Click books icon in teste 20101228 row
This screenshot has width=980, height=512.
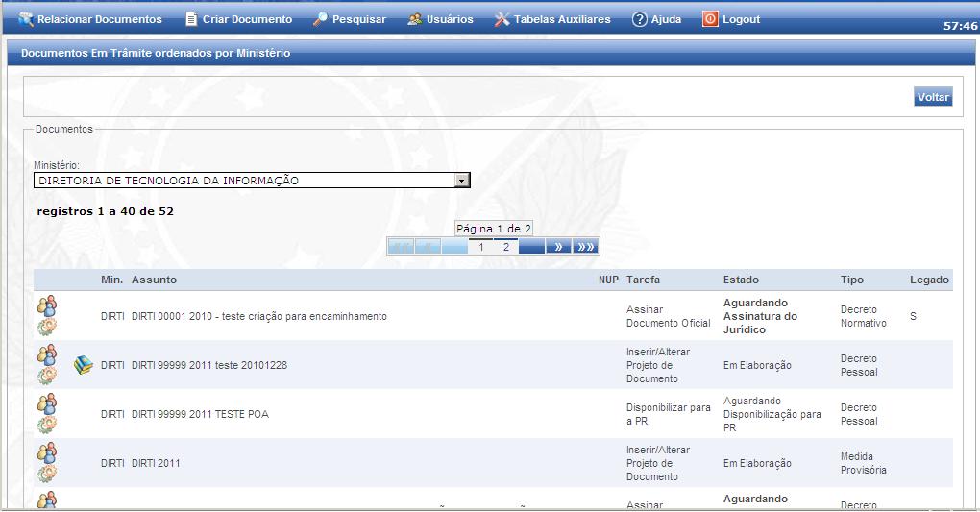point(84,365)
